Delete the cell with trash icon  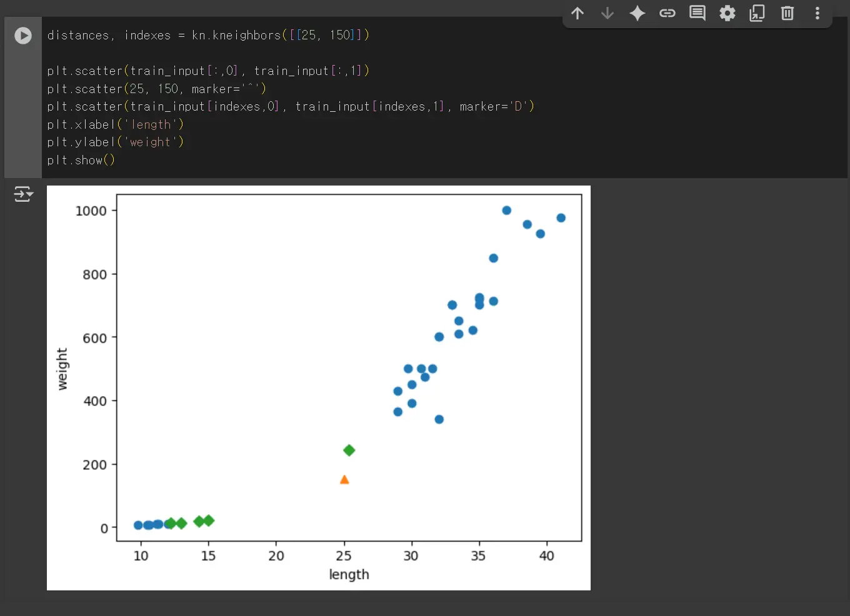(x=787, y=13)
